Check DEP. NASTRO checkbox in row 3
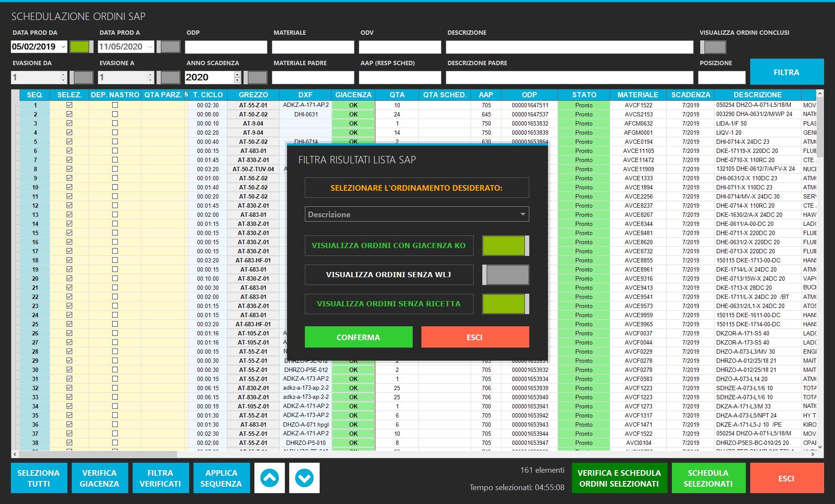The image size is (835, 504). coord(115,123)
